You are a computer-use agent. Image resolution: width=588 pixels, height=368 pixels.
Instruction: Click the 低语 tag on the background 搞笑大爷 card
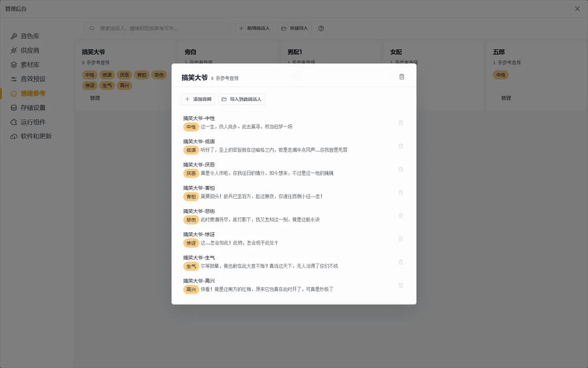tap(107, 75)
